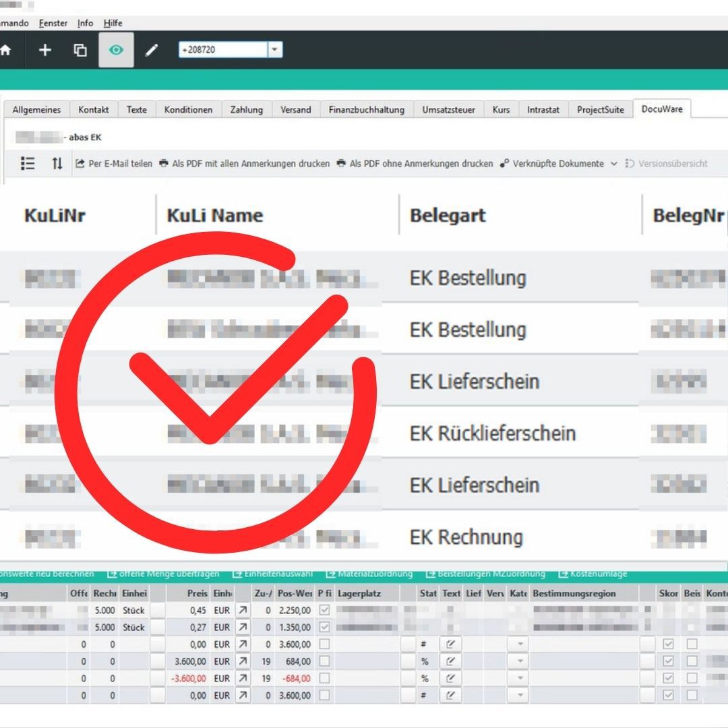
Task: Open the +208720 record dropdown arrow
Action: coord(274,50)
